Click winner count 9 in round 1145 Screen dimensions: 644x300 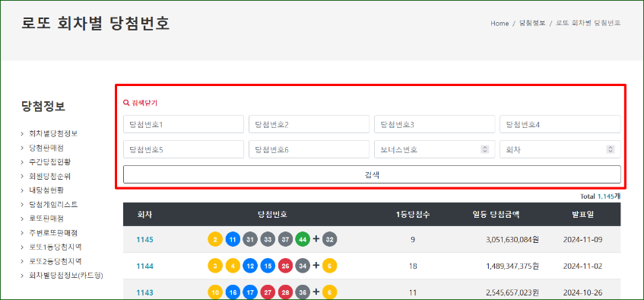[413, 240]
